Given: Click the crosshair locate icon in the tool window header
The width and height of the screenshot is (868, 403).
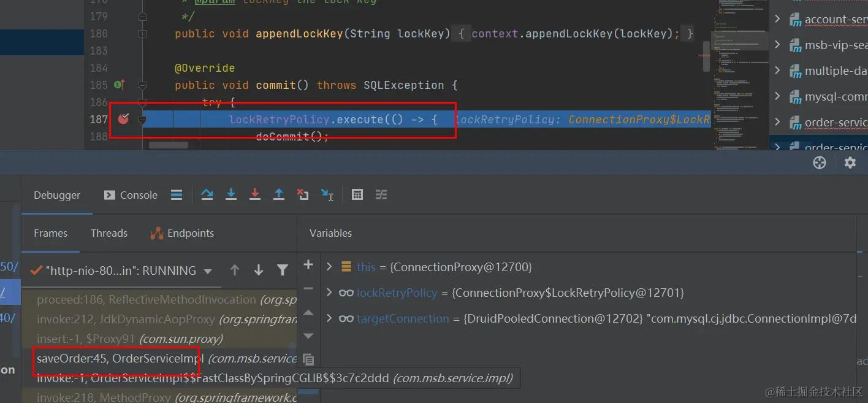Looking at the screenshot, I should tap(819, 163).
